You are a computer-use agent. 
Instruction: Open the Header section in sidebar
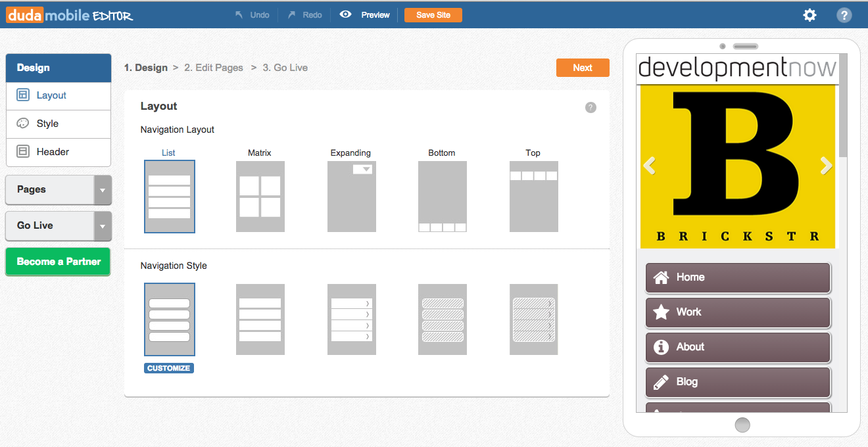click(x=53, y=152)
